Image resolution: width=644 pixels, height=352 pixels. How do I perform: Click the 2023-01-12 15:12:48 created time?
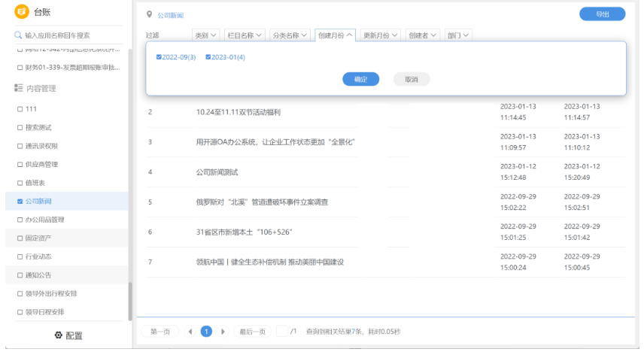pyautogui.click(x=518, y=171)
